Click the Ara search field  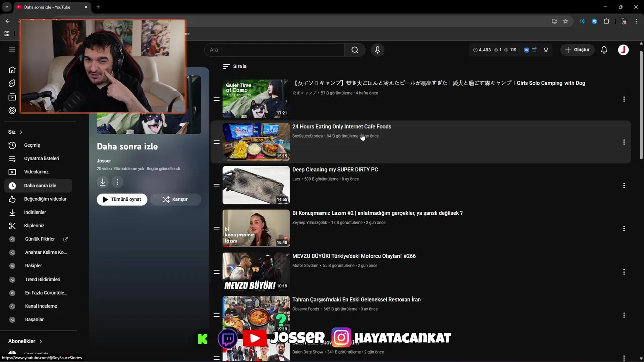(x=275, y=50)
